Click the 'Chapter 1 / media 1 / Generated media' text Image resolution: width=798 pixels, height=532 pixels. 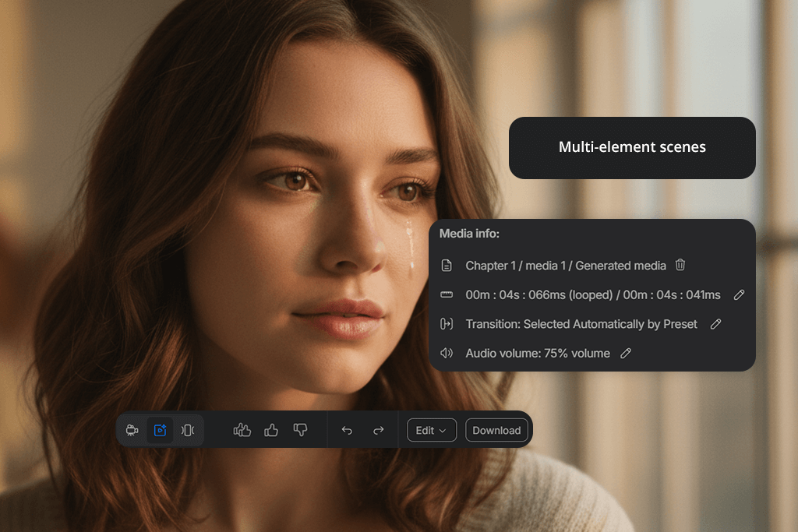pos(566,266)
